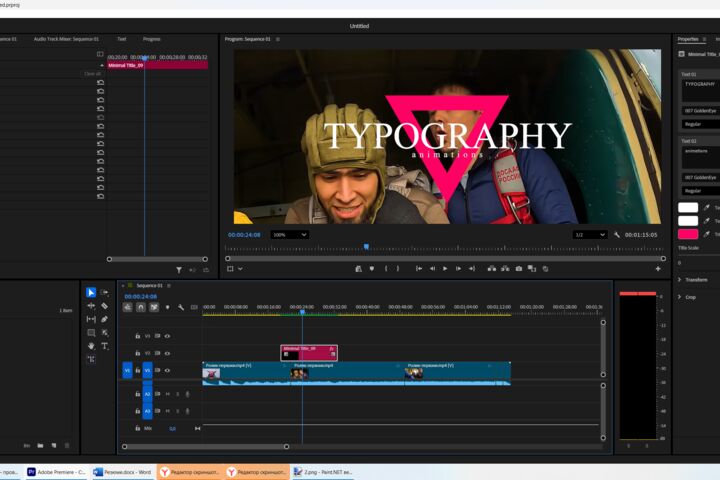Image resolution: width=720 pixels, height=480 pixels.
Task: Toggle lock on V3 track
Action: (137, 336)
